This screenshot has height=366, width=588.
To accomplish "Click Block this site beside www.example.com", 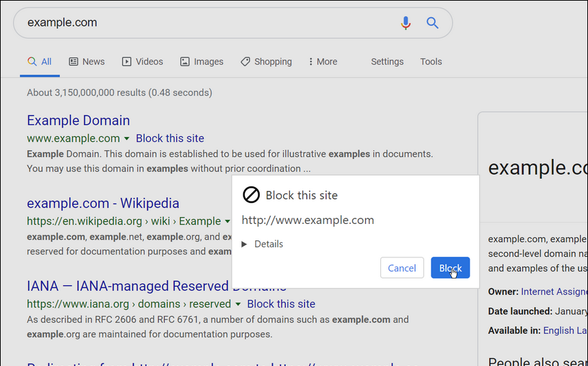I will tap(170, 138).
